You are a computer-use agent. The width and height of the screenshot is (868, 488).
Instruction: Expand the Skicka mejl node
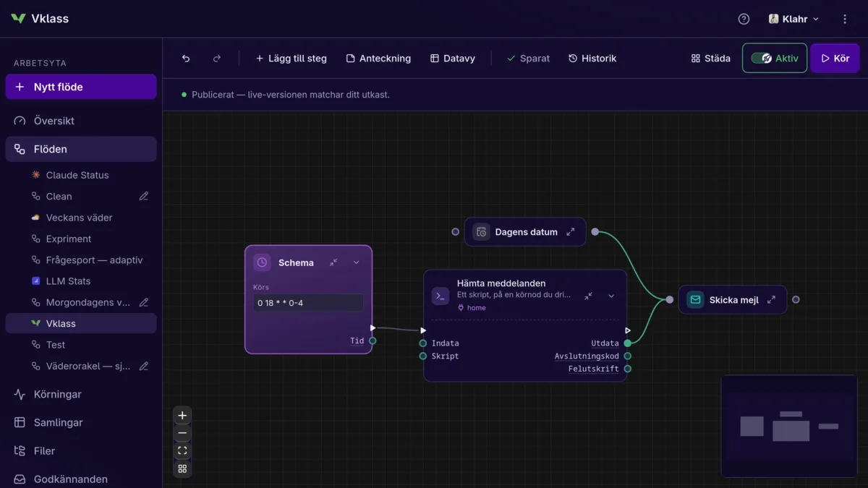point(771,299)
